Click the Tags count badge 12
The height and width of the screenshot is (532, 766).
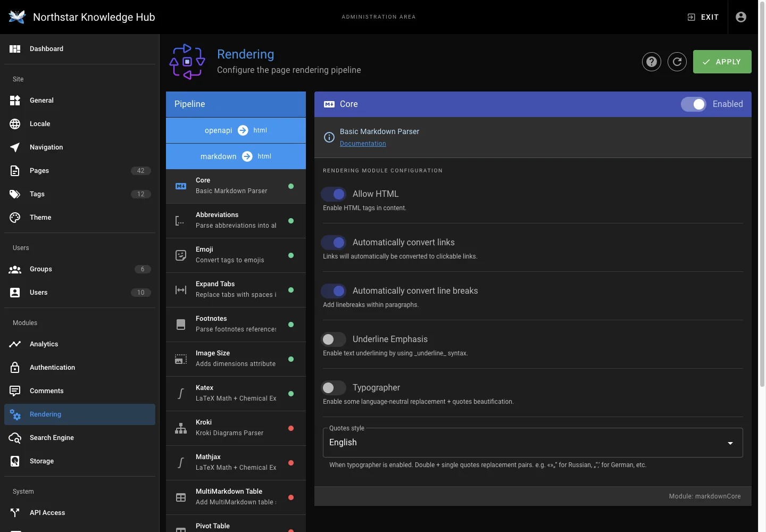coord(141,194)
